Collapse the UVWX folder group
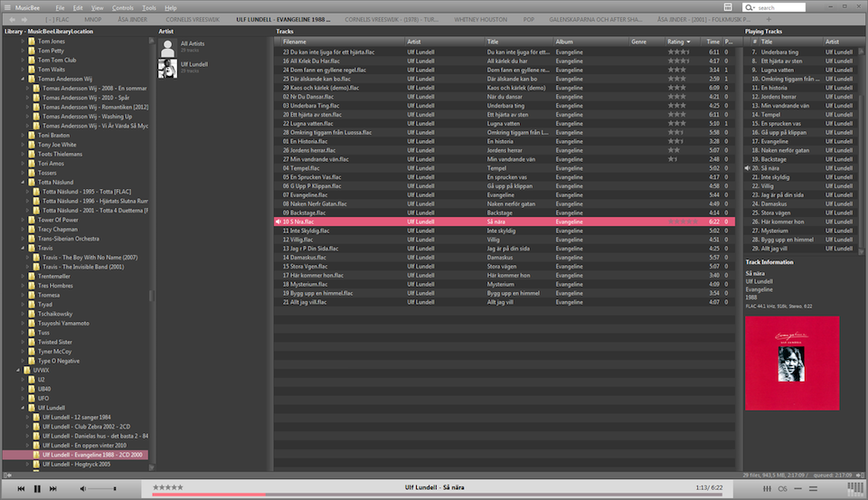 18,371
